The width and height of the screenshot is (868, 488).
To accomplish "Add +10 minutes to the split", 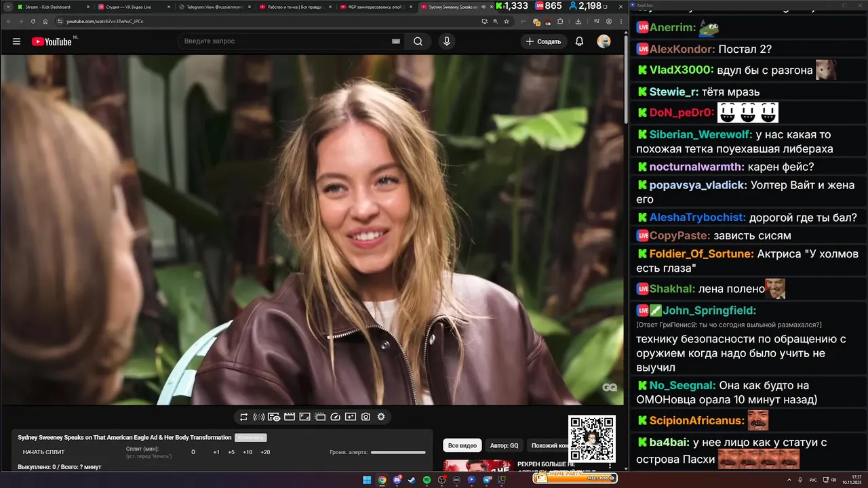I will pos(248,452).
